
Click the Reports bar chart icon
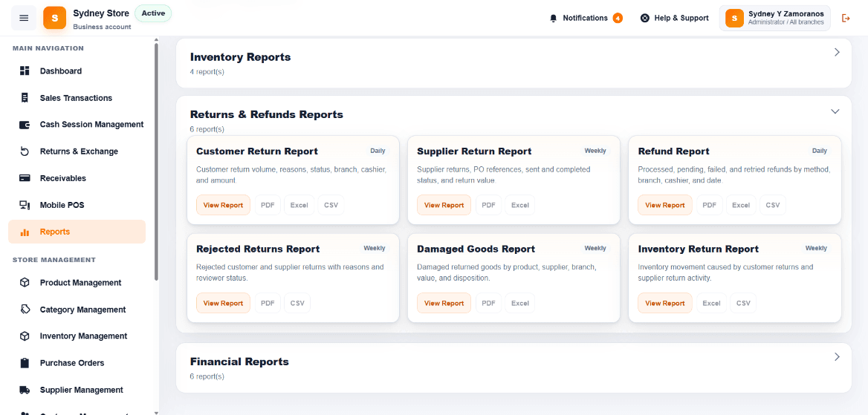click(x=25, y=232)
